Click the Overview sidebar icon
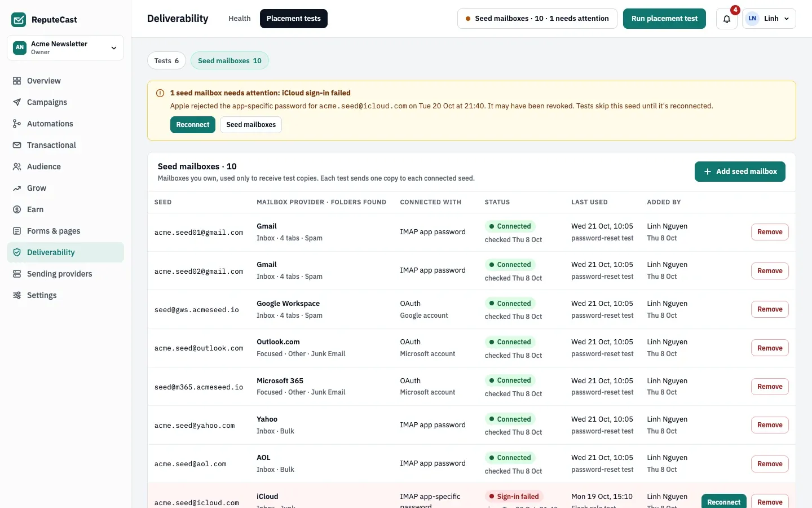 [17, 81]
